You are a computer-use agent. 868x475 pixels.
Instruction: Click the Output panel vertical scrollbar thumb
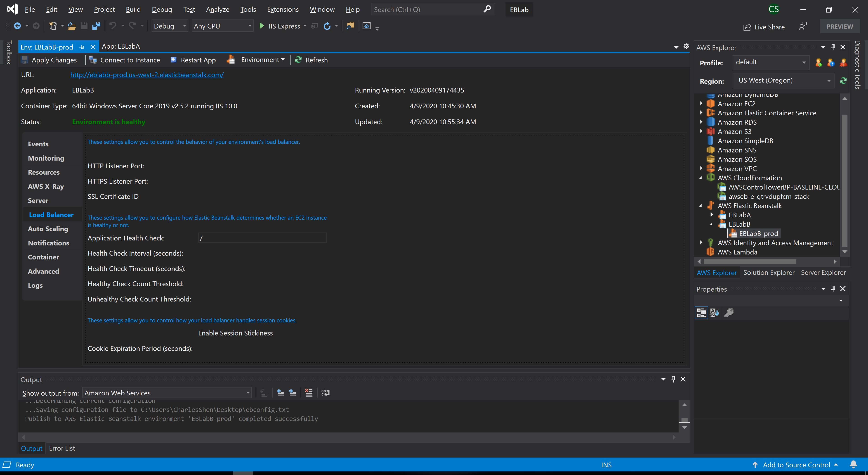point(684,420)
